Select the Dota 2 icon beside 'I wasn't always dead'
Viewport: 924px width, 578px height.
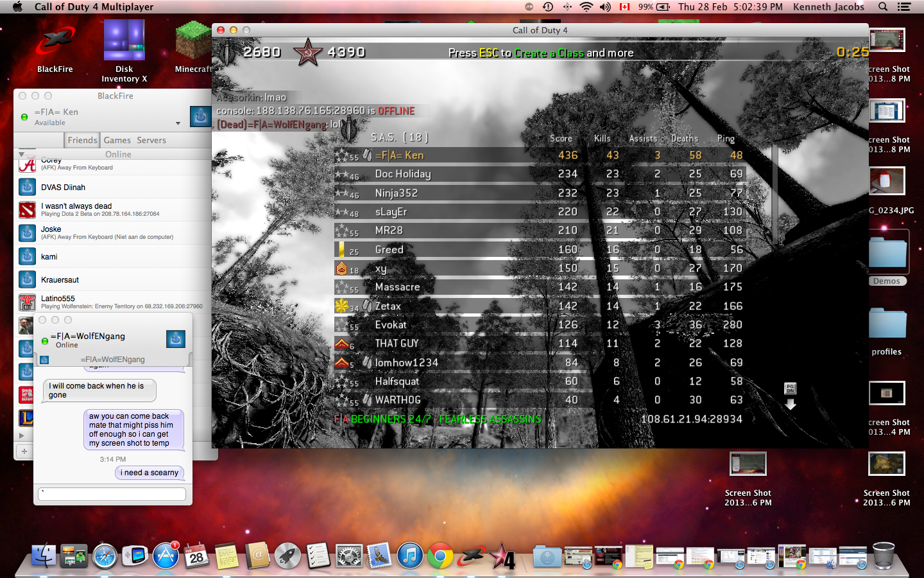27,210
